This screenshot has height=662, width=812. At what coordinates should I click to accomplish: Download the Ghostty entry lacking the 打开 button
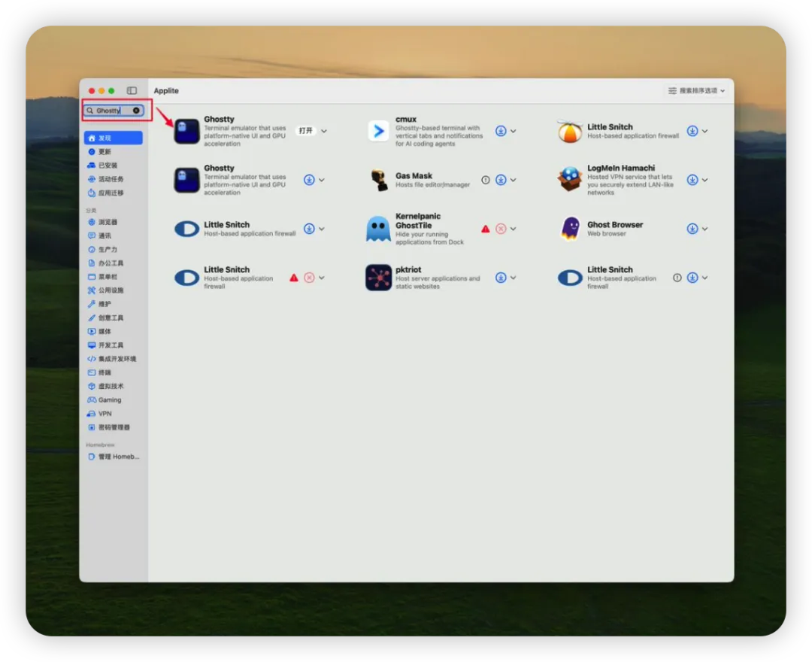tap(309, 180)
